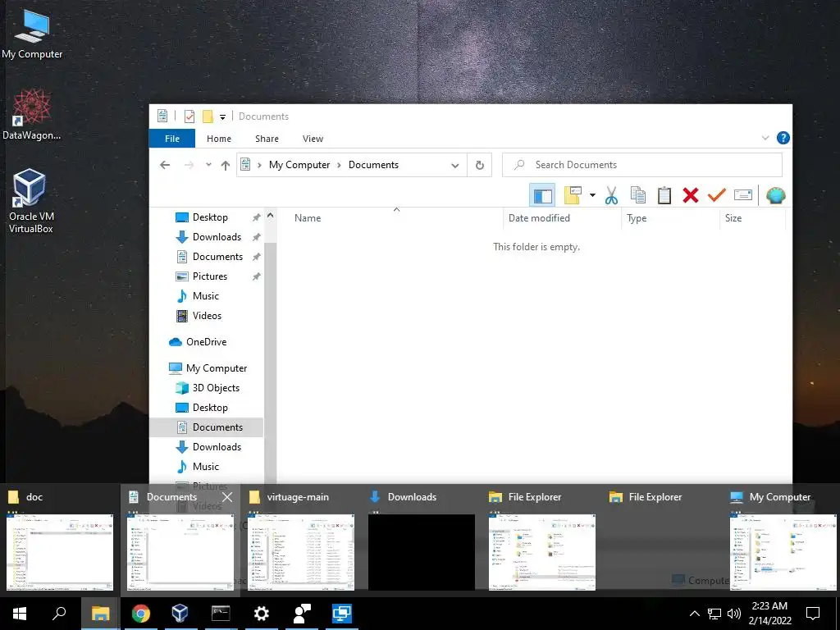Viewport: 840px width, 630px height.
Task: Click My Computer in the address bar
Action: click(299, 165)
